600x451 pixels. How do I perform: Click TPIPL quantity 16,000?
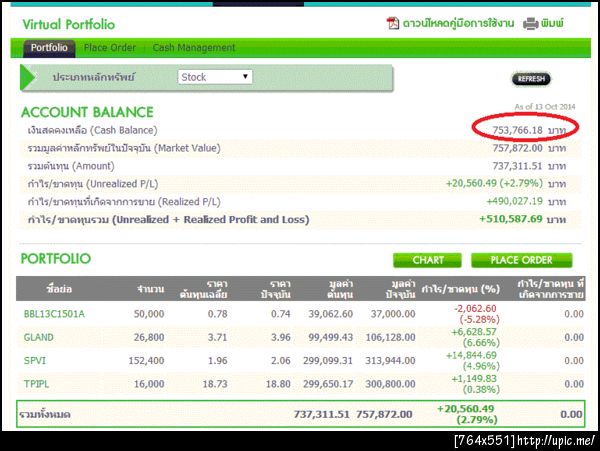click(149, 384)
